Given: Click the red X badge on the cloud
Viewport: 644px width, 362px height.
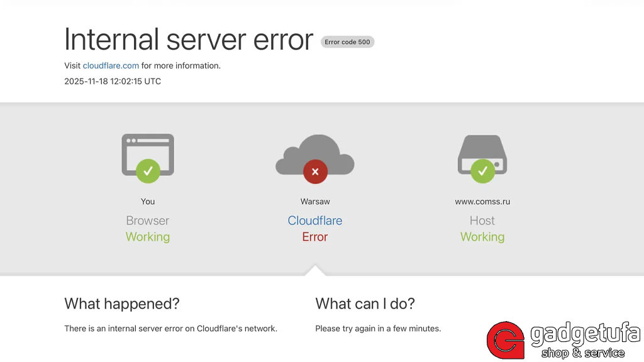Looking at the screenshot, I should (315, 171).
